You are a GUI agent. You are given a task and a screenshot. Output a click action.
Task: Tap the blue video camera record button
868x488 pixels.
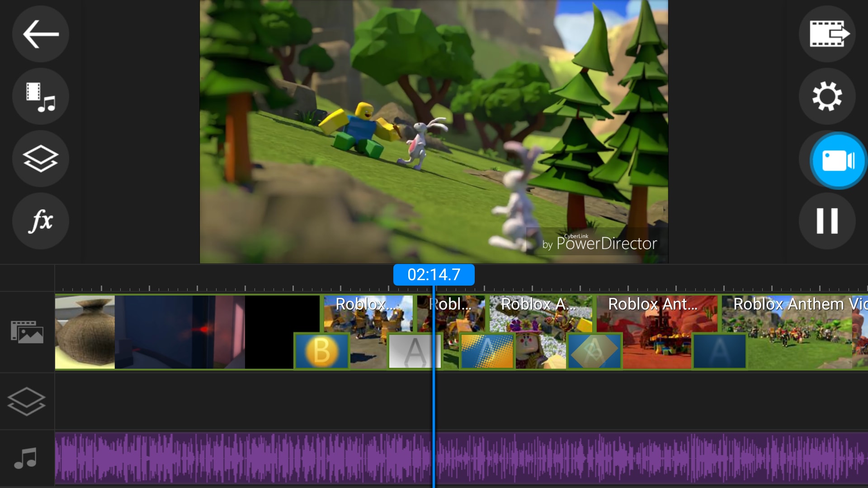[838, 160]
